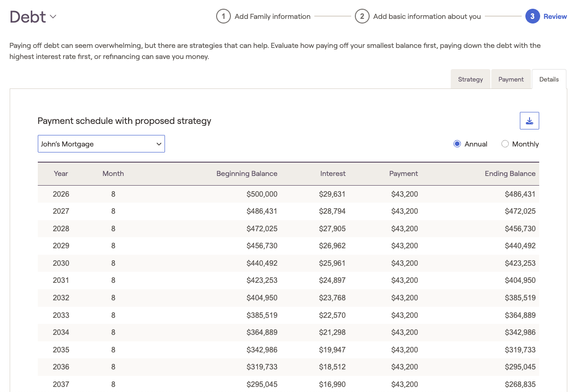Click the year 2034 cell
577x392 pixels.
coord(61,333)
